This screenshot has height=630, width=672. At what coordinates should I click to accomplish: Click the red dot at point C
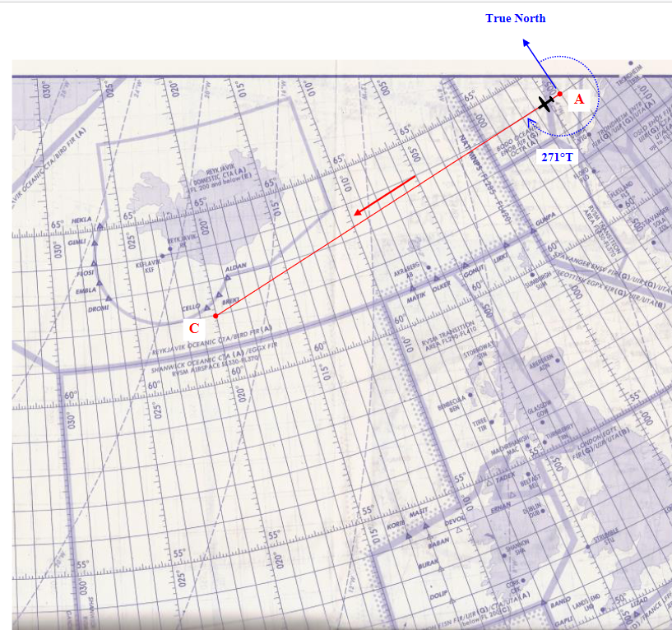click(216, 316)
